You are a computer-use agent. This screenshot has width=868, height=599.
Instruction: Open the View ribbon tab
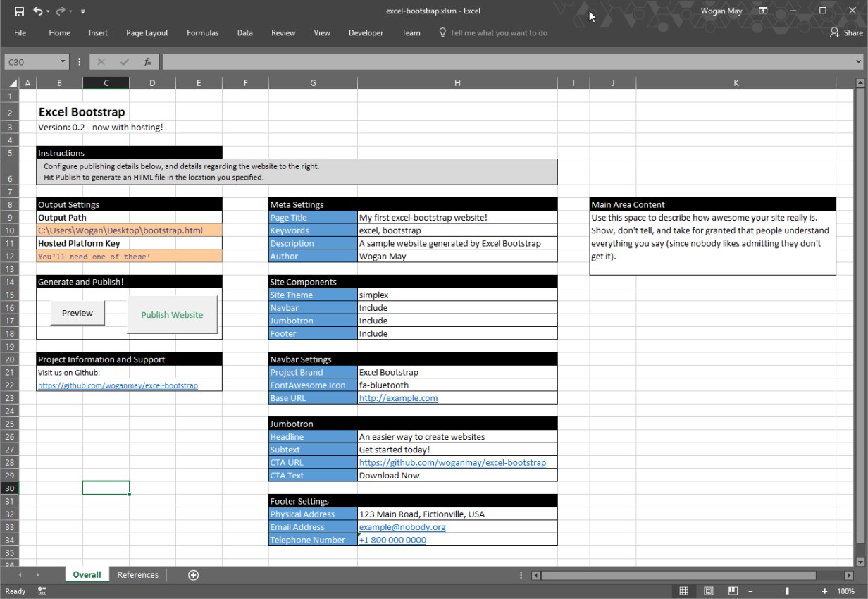point(321,32)
